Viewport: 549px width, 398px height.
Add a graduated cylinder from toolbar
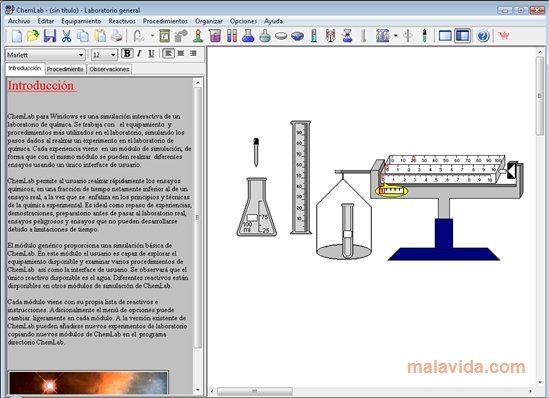(x=314, y=36)
